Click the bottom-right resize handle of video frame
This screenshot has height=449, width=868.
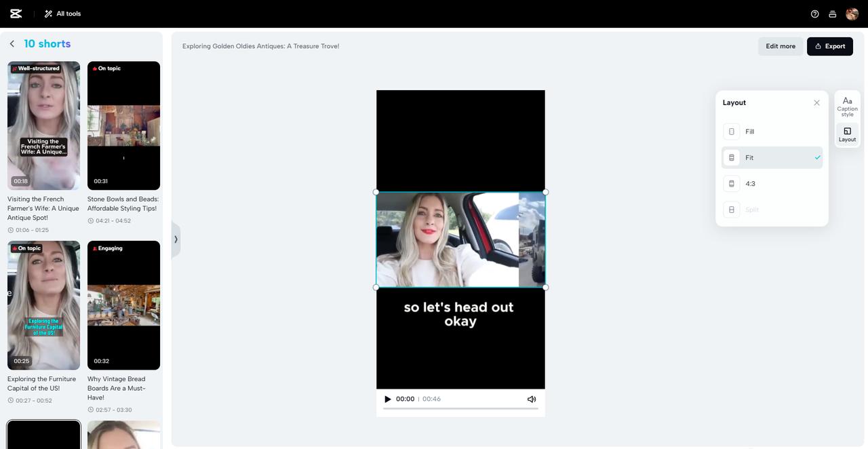[x=545, y=288]
